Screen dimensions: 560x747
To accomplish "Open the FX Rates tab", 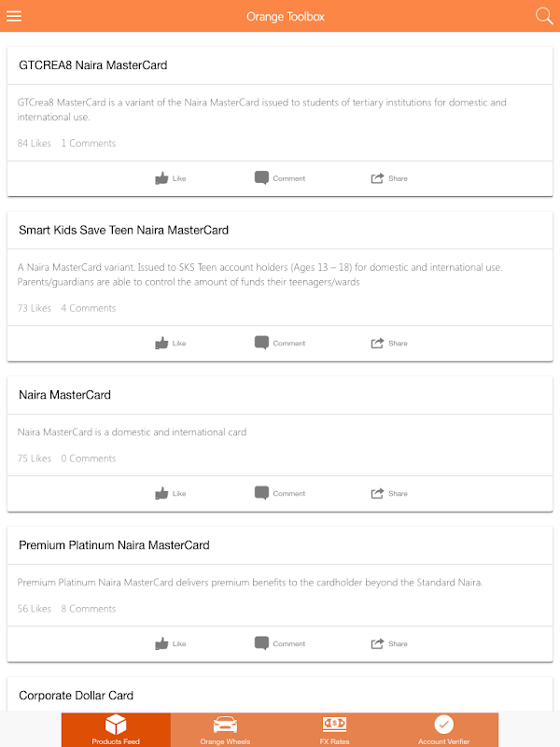I will [x=334, y=730].
